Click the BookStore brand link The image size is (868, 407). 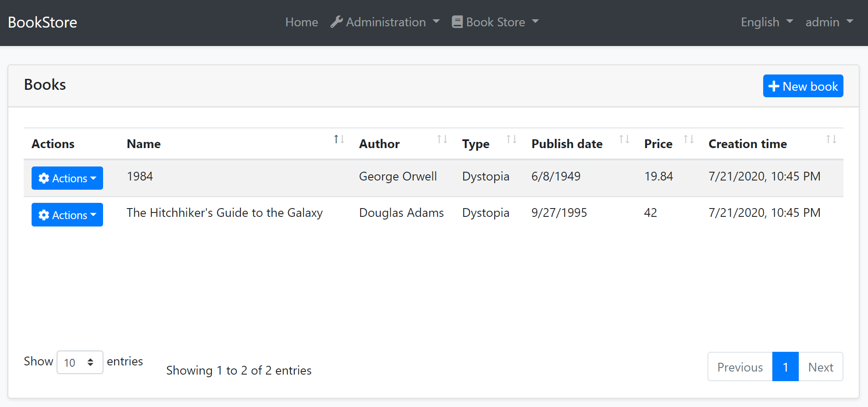point(43,22)
